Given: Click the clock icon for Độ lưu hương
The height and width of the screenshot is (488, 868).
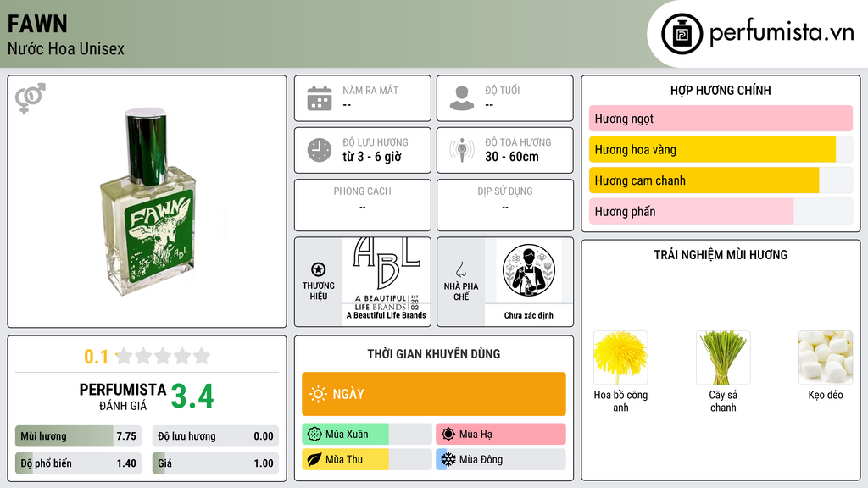Looking at the screenshot, I should point(320,150).
